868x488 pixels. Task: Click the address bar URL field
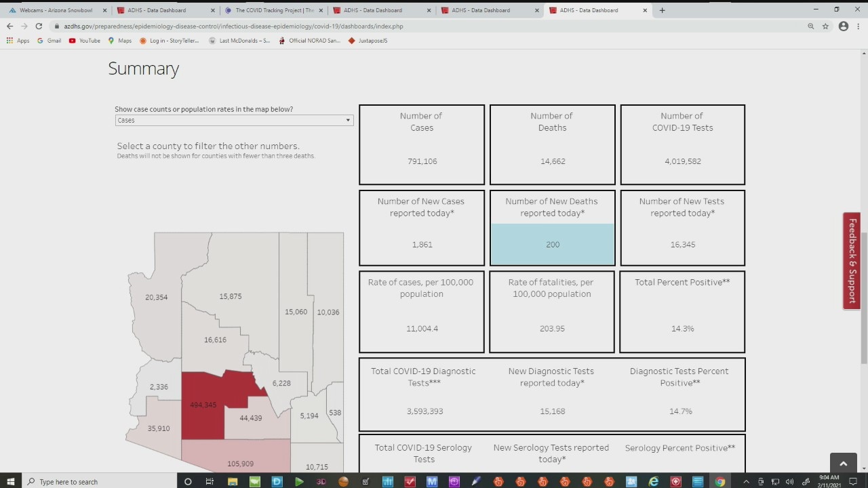pos(407,26)
